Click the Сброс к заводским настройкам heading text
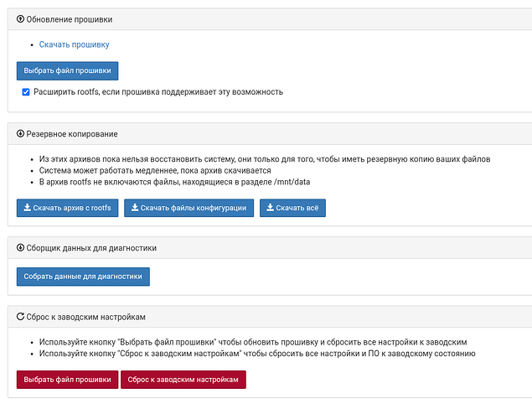This screenshot has height=419, width=532. point(85,317)
